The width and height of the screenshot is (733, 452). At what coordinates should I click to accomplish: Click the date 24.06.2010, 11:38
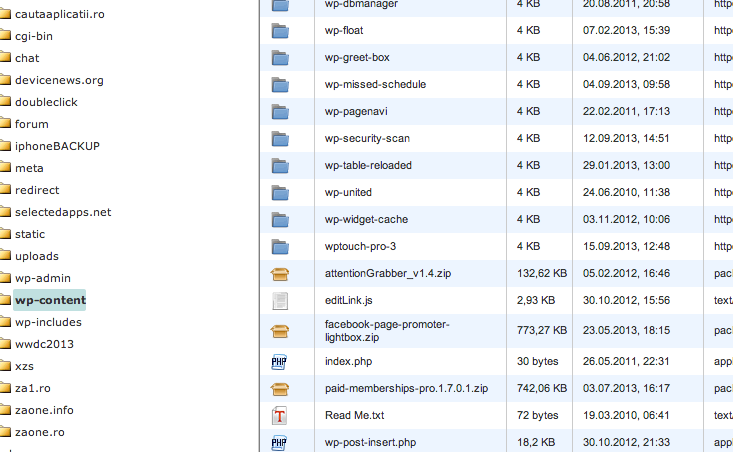(x=626, y=193)
